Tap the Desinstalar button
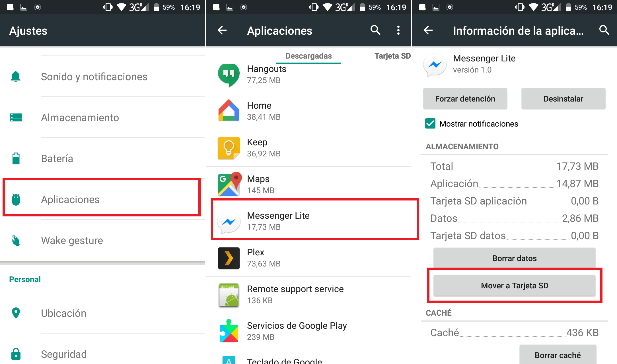617x364 pixels. pyautogui.click(x=563, y=99)
